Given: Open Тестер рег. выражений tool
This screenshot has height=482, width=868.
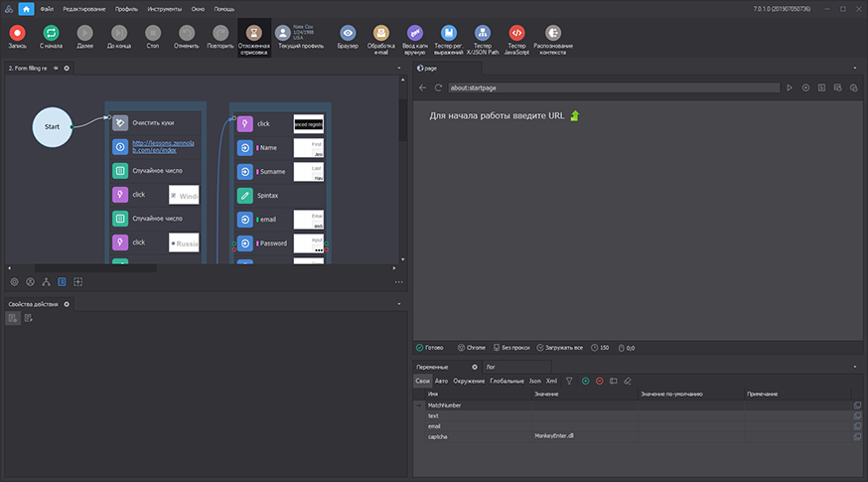Looking at the screenshot, I should (448, 40).
